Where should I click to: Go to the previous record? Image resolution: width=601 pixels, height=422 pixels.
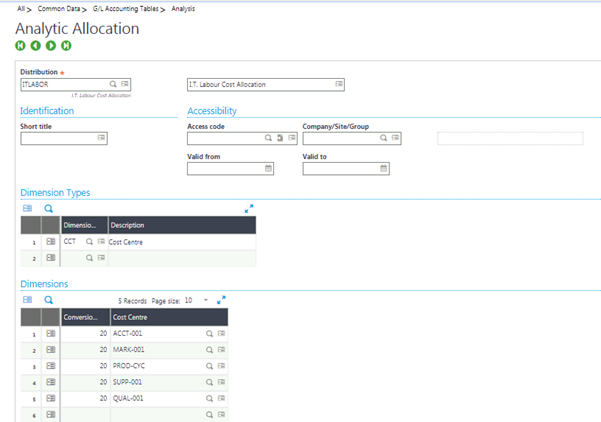(x=35, y=46)
